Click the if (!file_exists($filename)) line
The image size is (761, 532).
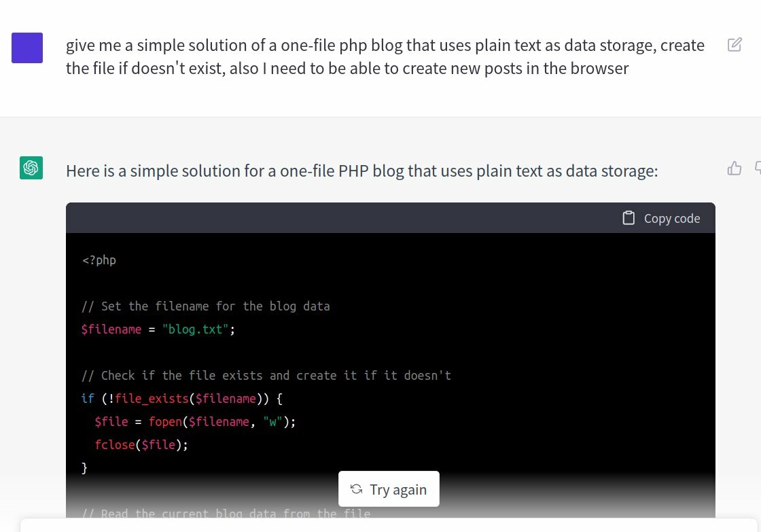(x=182, y=399)
